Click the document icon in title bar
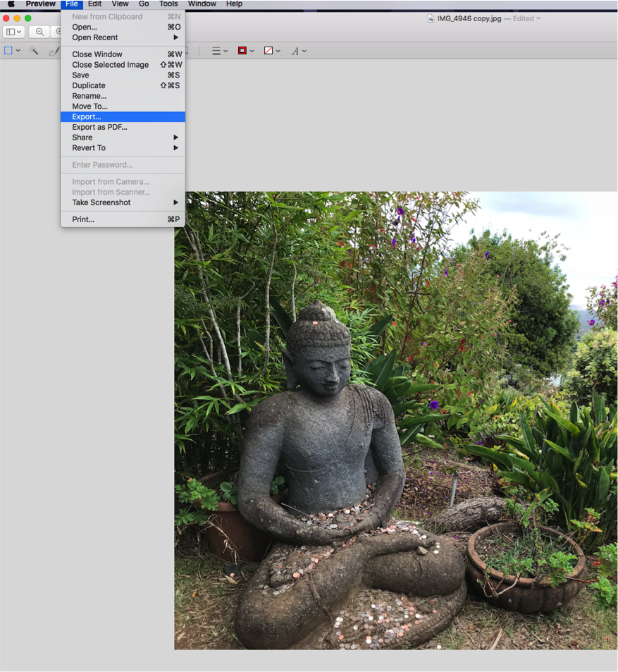 (x=431, y=18)
